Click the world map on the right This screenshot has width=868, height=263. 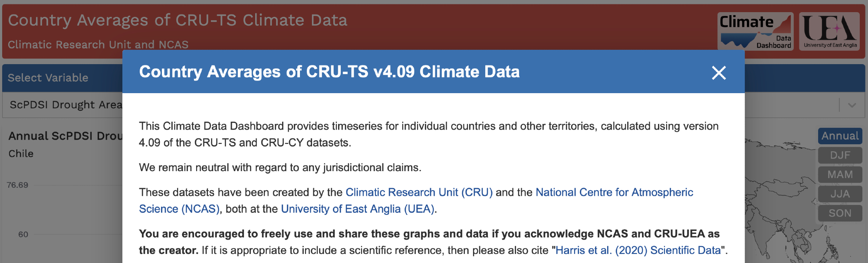coord(781,195)
